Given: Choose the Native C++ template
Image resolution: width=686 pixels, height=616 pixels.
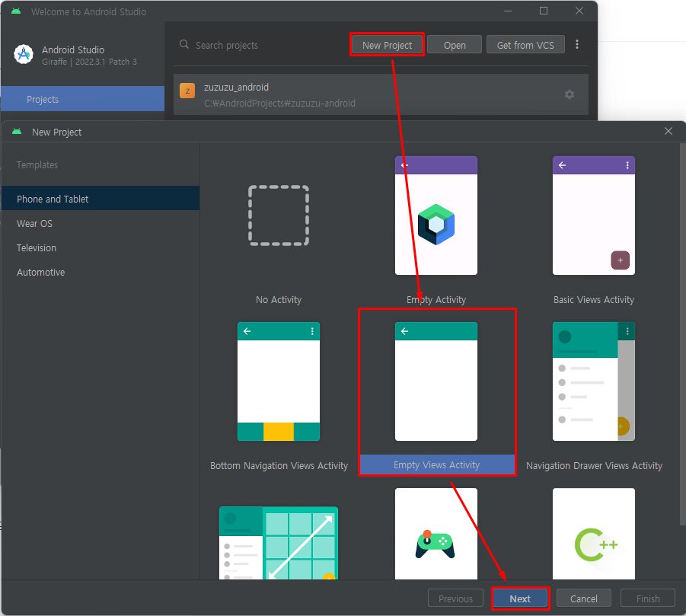Looking at the screenshot, I should click(x=593, y=534).
